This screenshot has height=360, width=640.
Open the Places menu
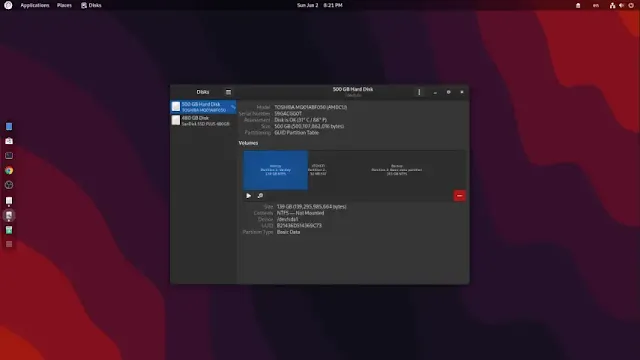tap(64, 5)
